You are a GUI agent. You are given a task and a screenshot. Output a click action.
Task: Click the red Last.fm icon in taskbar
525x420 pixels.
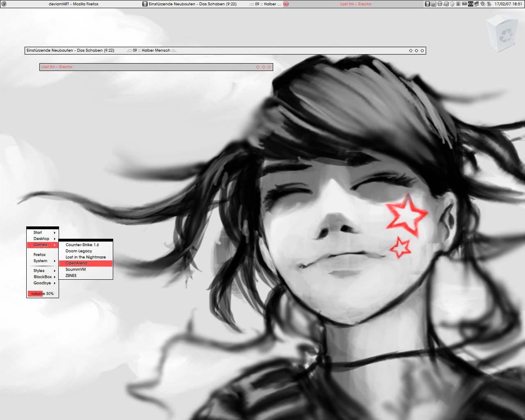pos(286,4)
